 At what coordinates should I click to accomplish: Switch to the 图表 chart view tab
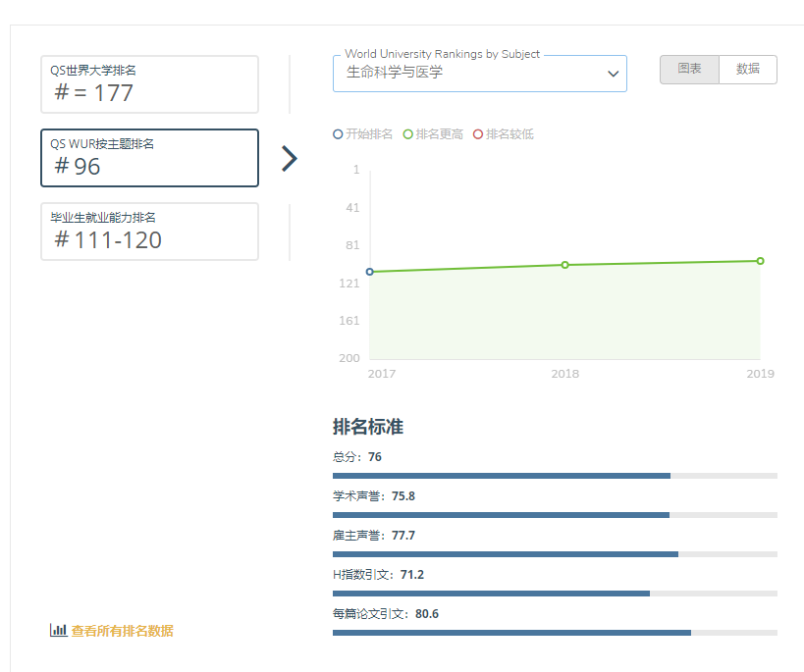(x=689, y=70)
